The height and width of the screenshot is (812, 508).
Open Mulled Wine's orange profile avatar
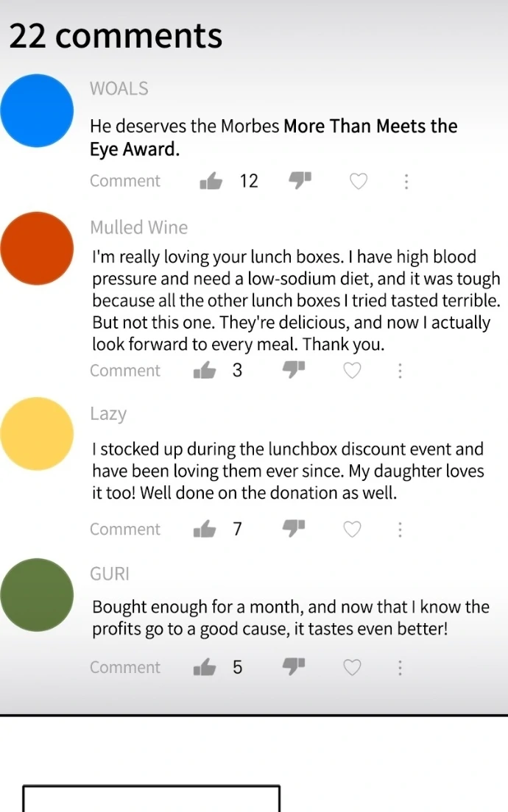pos(37,248)
